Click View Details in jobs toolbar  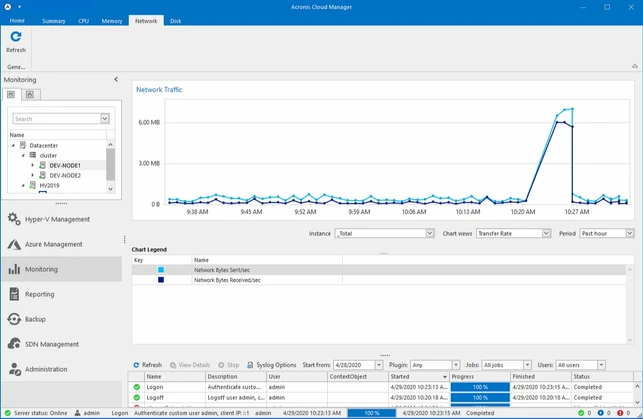pyautogui.click(x=190, y=365)
